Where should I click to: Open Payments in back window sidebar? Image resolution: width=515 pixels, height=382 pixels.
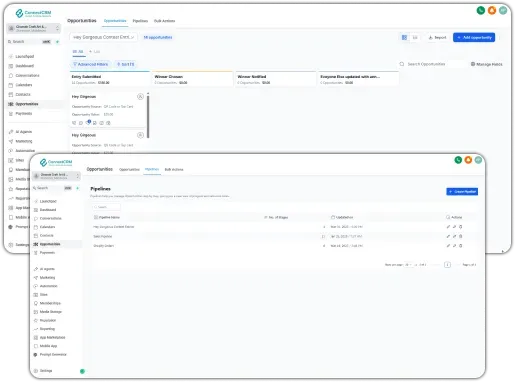pyautogui.click(x=21, y=114)
